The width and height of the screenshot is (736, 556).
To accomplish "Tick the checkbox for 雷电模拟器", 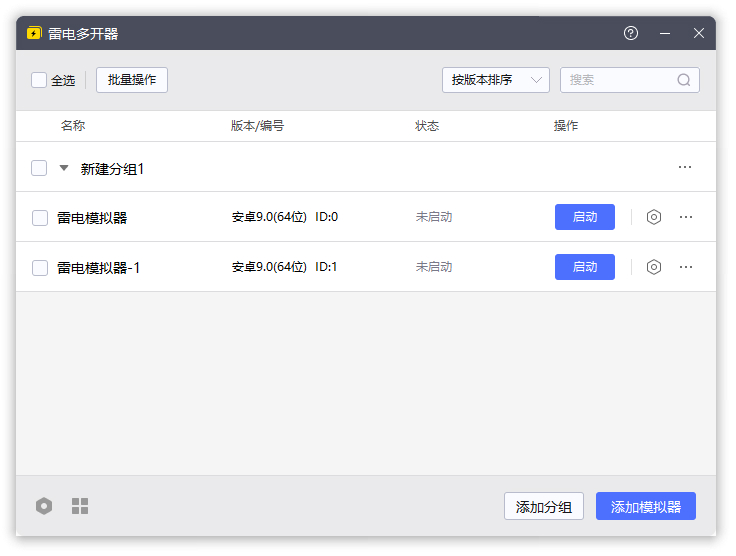I will 40,218.
